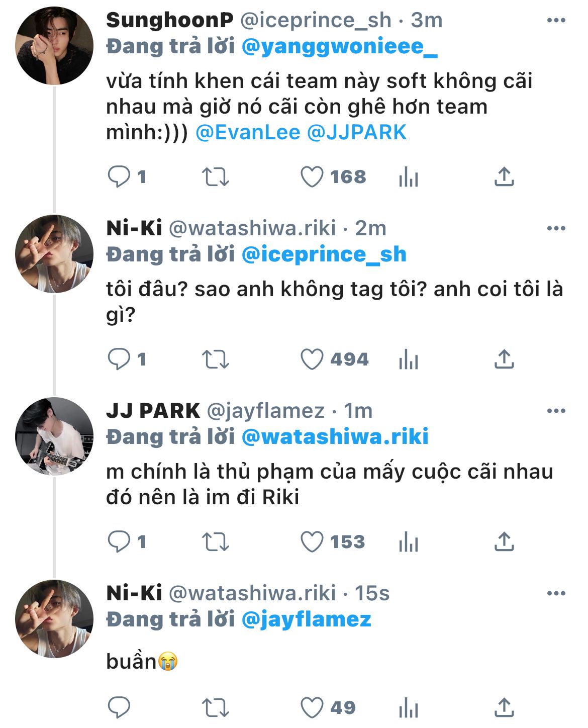
Task: Retweet JJ PARK's reply to Riki
Action: click(x=215, y=542)
